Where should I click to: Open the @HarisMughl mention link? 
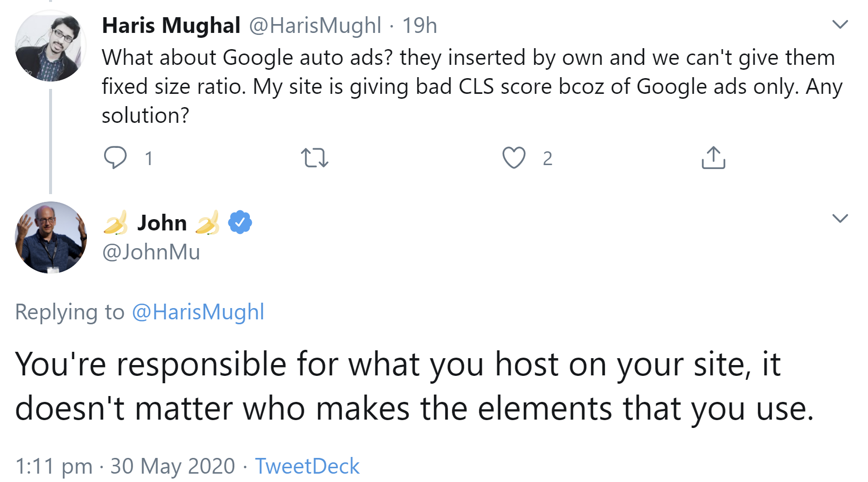(198, 312)
